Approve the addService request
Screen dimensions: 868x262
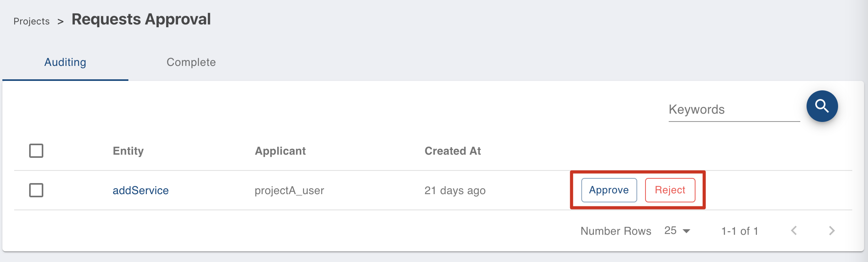[x=609, y=190]
